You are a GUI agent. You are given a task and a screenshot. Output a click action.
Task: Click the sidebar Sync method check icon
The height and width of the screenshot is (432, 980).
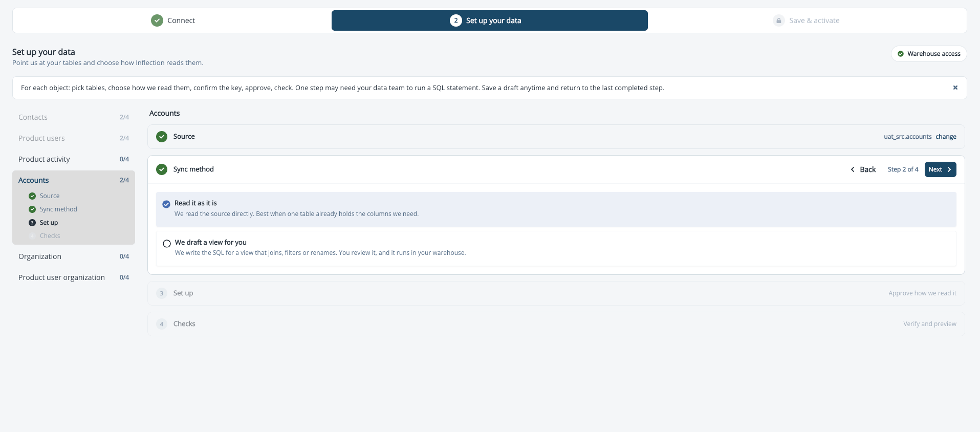pyautogui.click(x=32, y=209)
